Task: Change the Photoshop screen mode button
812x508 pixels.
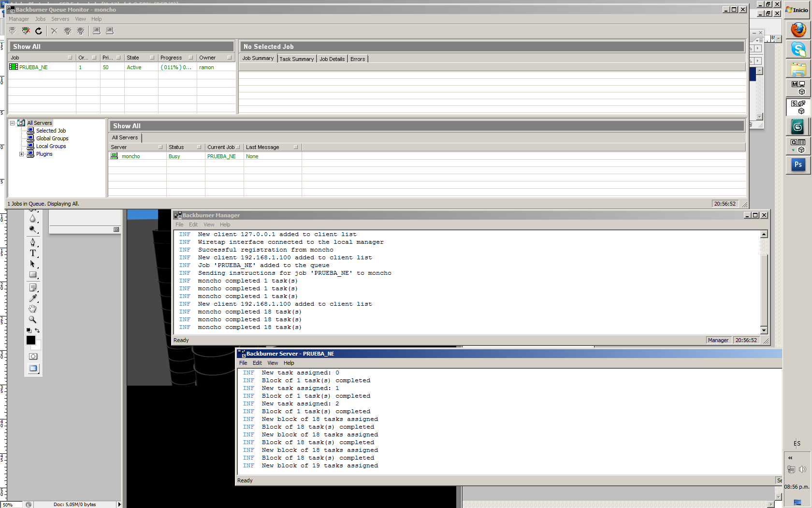Action: pyautogui.click(x=33, y=369)
